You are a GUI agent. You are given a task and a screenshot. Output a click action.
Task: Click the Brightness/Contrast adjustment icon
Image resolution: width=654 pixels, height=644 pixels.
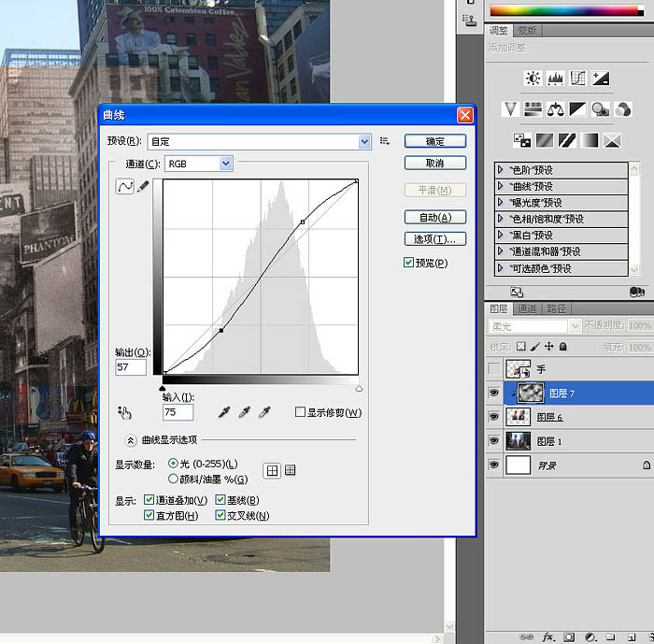[533, 79]
